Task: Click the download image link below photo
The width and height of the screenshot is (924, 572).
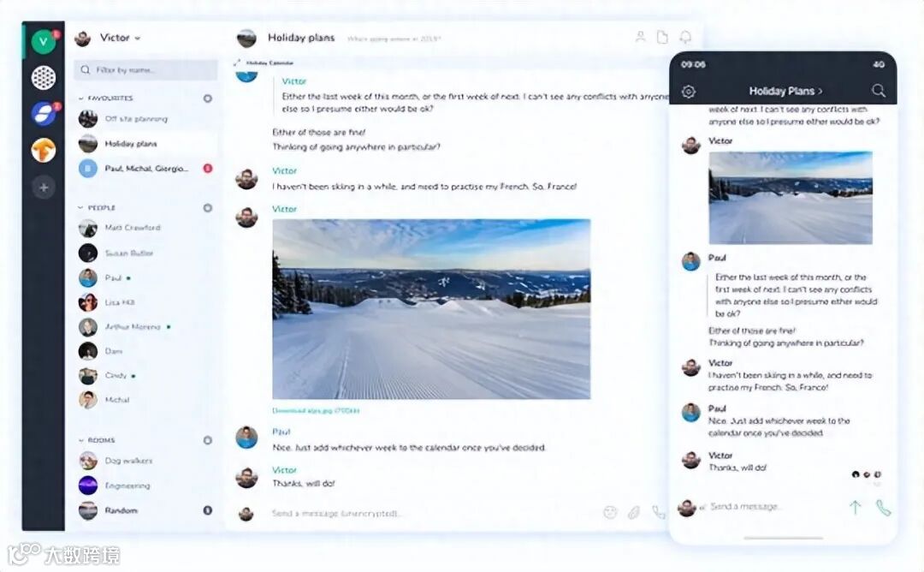Action: point(316,410)
